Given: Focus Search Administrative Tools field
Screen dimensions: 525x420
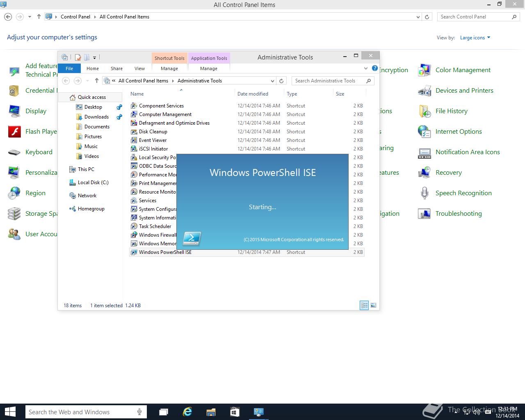Looking at the screenshot, I should pyautogui.click(x=333, y=81).
